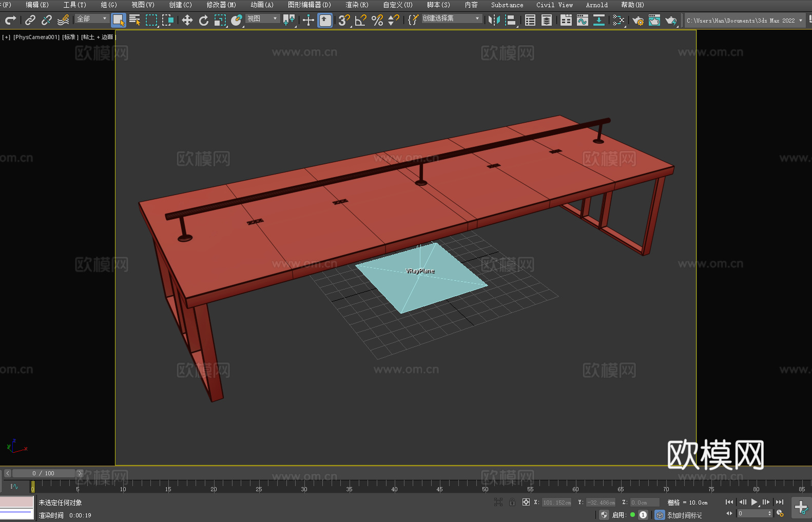This screenshot has width=812, height=522.
Task: Toggle the Percent Snap button
Action: (377, 20)
